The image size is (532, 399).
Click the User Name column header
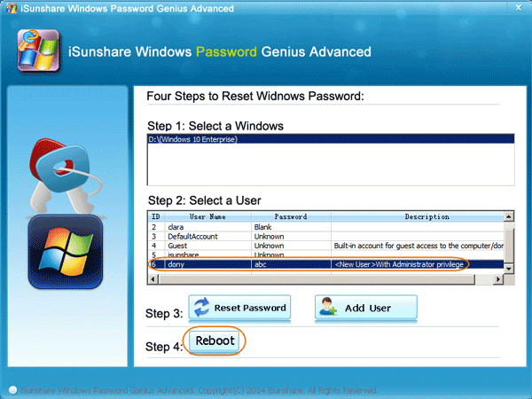pyautogui.click(x=207, y=216)
